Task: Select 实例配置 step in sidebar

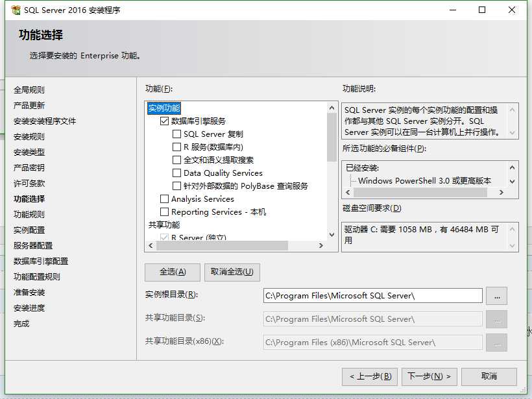Action: pyautogui.click(x=29, y=230)
